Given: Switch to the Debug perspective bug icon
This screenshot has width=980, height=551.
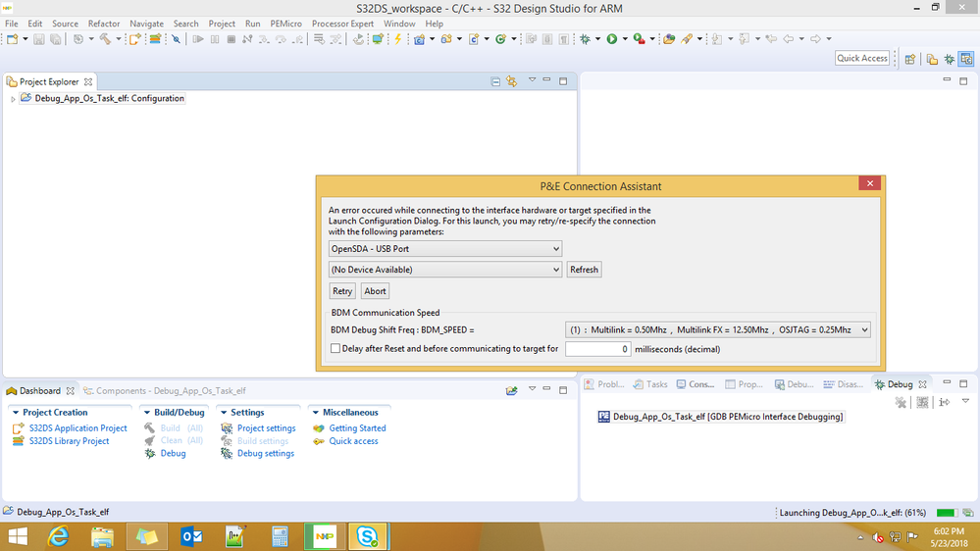Looking at the screenshot, I should (950, 59).
